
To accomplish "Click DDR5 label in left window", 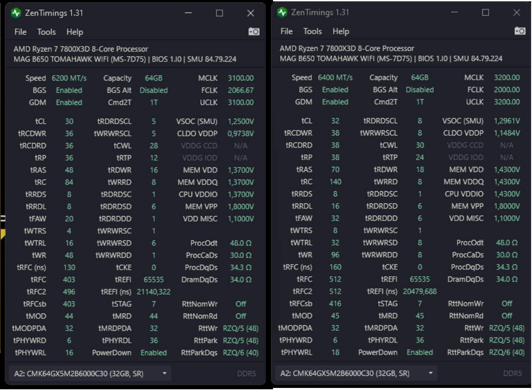I will click(x=246, y=374).
